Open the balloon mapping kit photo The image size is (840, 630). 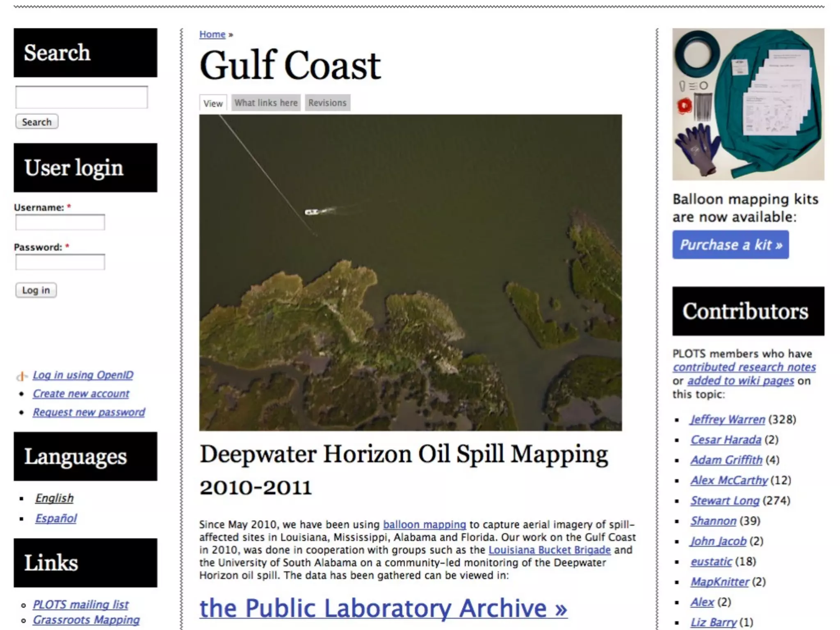coord(748,104)
